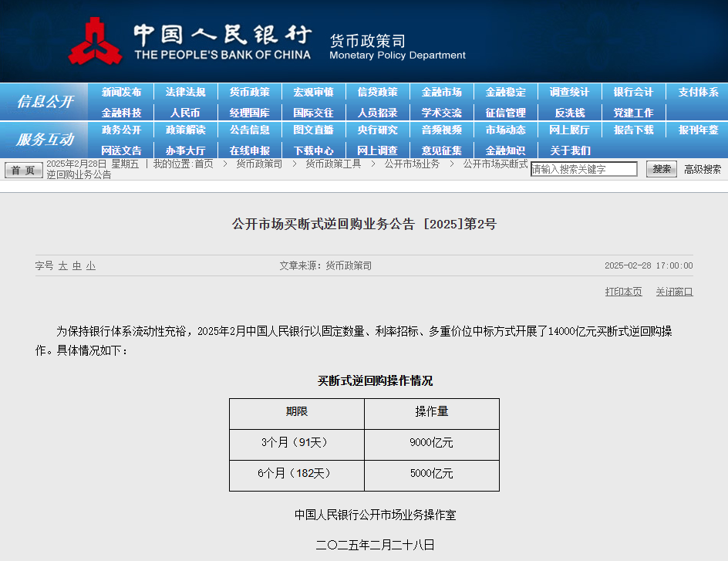Click 关闭窗口 to close window
The width and height of the screenshot is (728, 561).
(674, 292)
